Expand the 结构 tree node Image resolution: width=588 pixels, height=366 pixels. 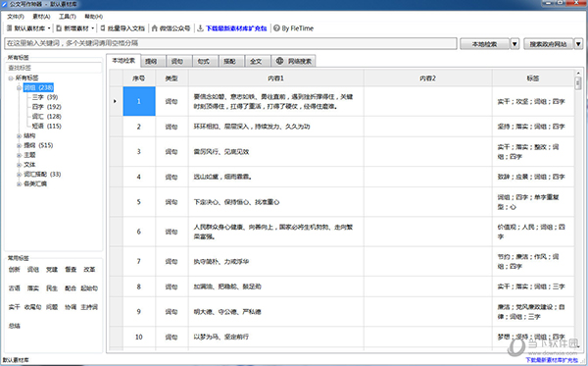tap(19, 135)
